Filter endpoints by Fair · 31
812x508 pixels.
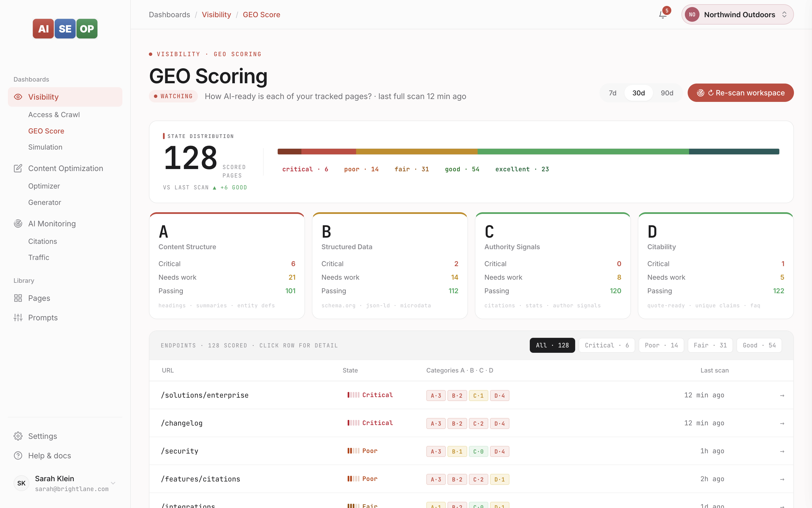tap(710, 345)
